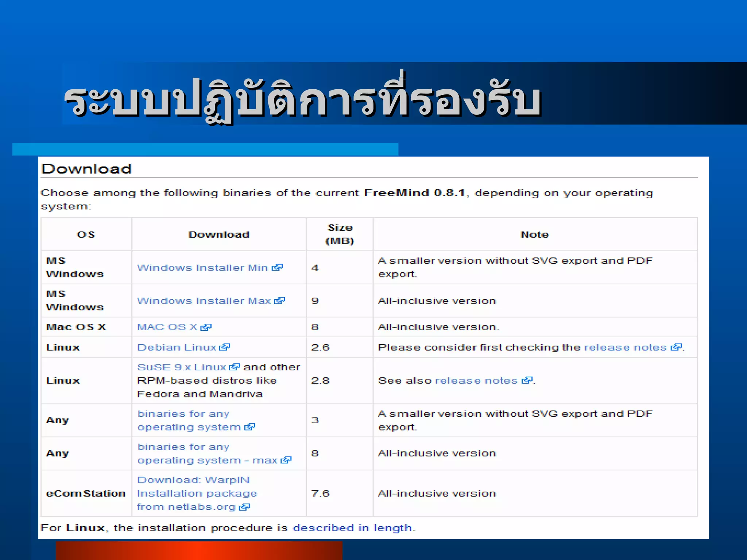Image resolution: width=747 pixels, height=560 pixels.
Task: Click external-link icon after netlabs.org link
Action: pos(244,507)
